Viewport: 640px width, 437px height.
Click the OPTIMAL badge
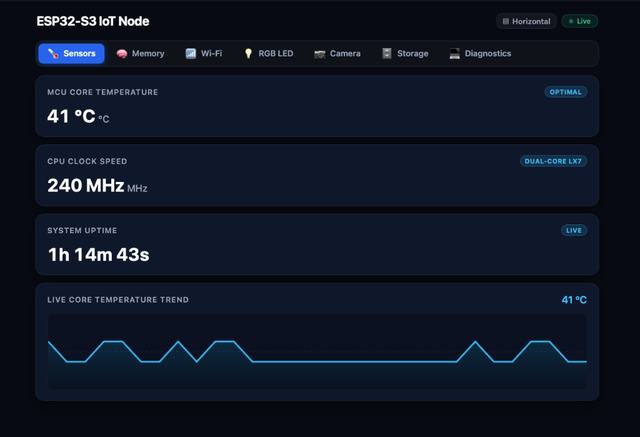[566, 92]
